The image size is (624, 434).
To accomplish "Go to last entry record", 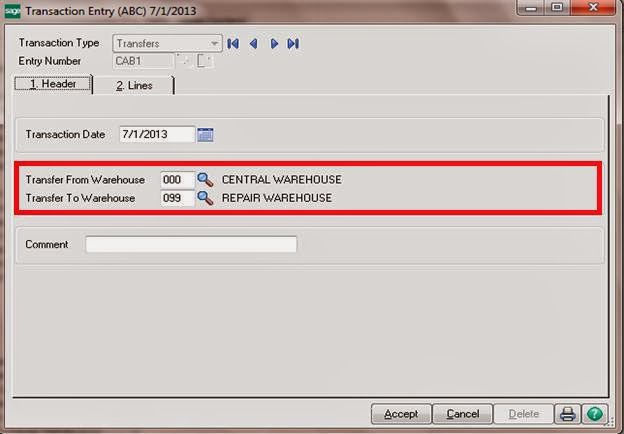I will tap(293, 43).
